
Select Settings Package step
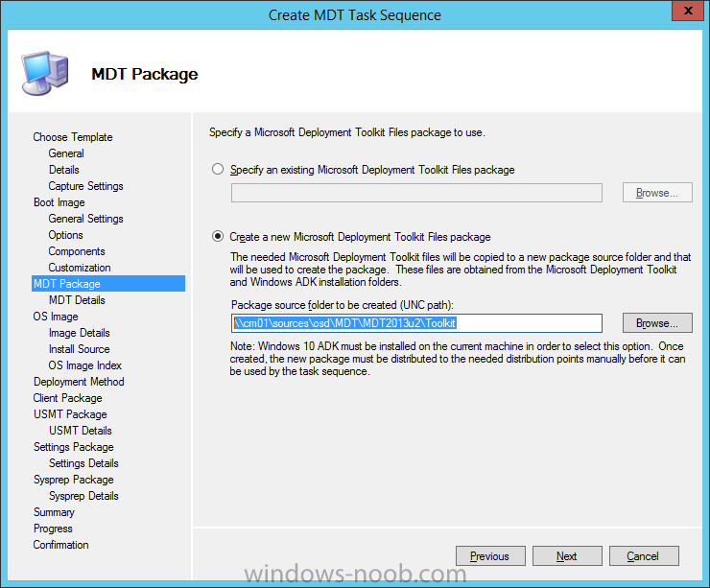(x=73, y=447)
